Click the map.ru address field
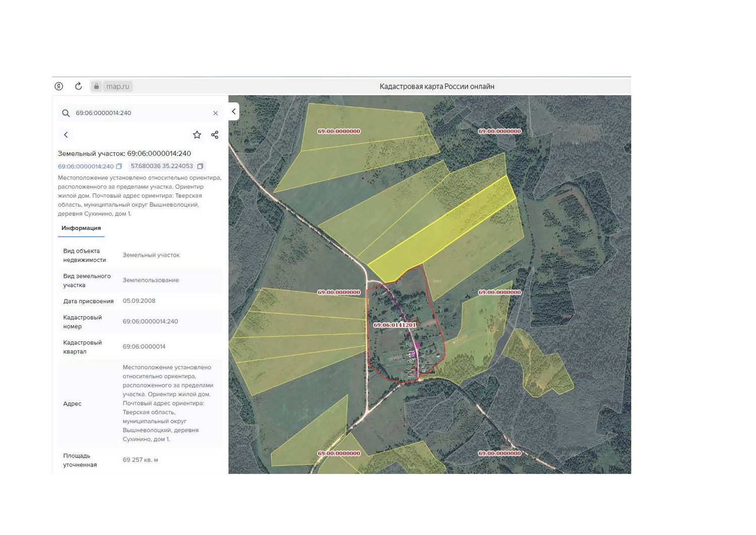 tap(117, 86)
